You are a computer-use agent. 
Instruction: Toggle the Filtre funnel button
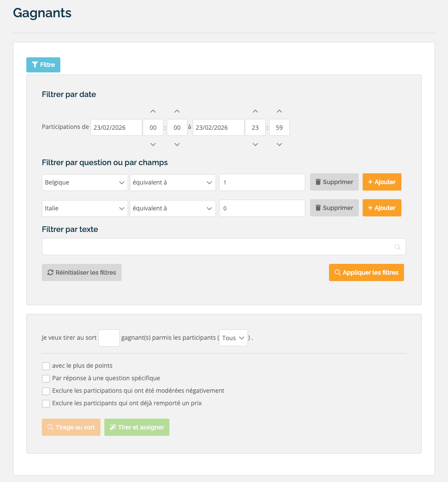pos(44,65)
